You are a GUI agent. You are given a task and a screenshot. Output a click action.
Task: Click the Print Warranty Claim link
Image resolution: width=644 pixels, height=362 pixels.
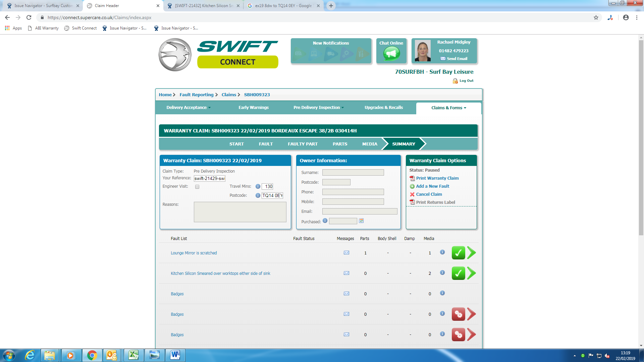pos(437,178)
